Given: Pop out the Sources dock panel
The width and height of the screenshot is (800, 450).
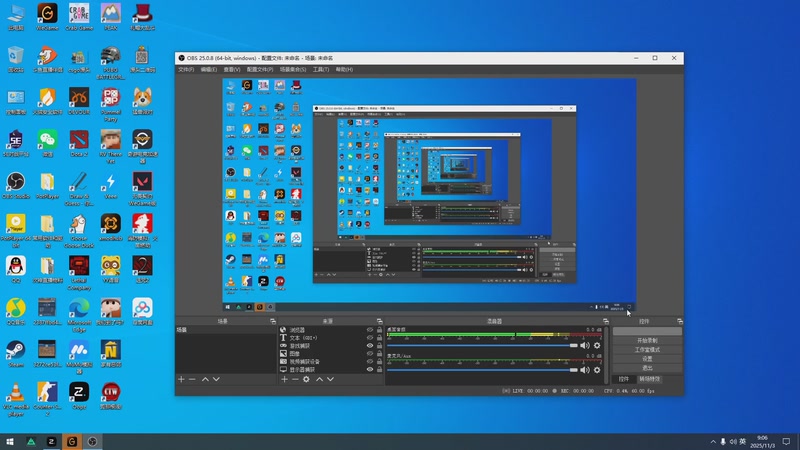Looking at the screenshot, I should (379, 321).
